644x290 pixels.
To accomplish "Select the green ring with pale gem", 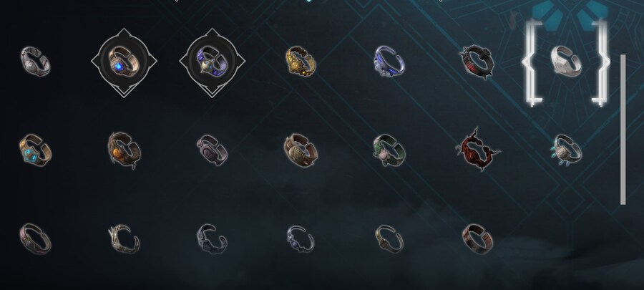I will click(389, 150).
